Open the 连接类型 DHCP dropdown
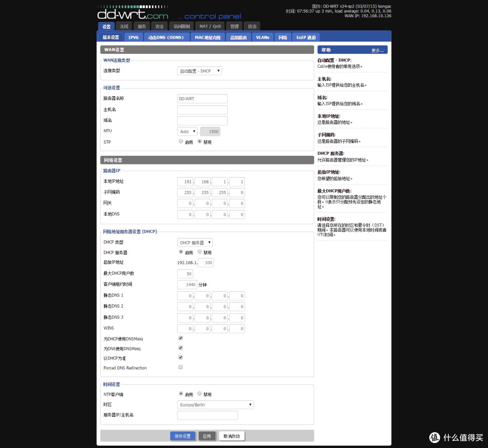The height and width of the screenshot is (448, 488). click(x=200, y=71)
